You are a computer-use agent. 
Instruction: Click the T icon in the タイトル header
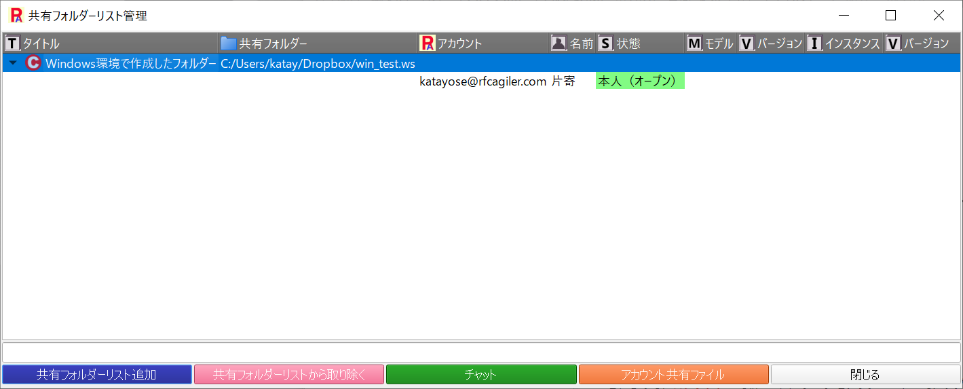coord(12,44)
